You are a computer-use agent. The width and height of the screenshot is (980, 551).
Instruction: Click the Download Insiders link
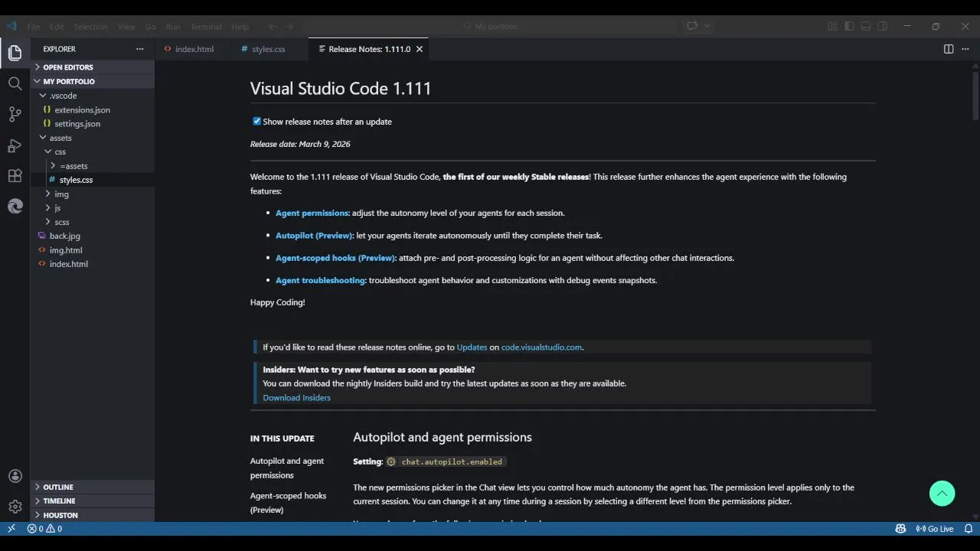coord(296,398)
